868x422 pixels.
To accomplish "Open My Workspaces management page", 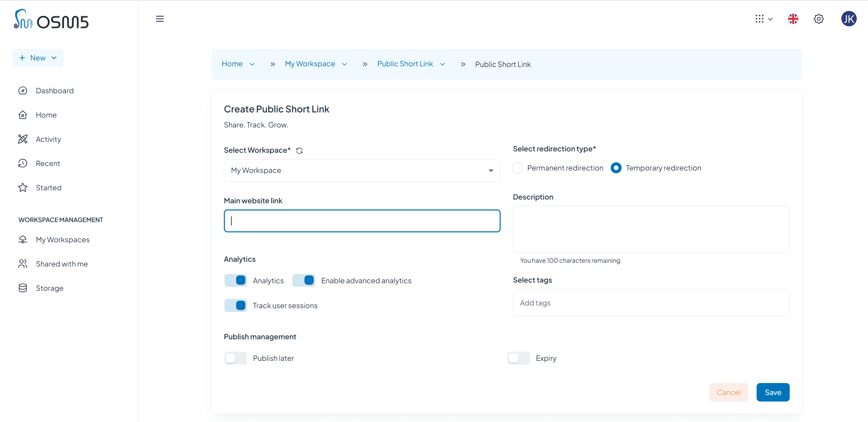I will click(x=63, y=240).
